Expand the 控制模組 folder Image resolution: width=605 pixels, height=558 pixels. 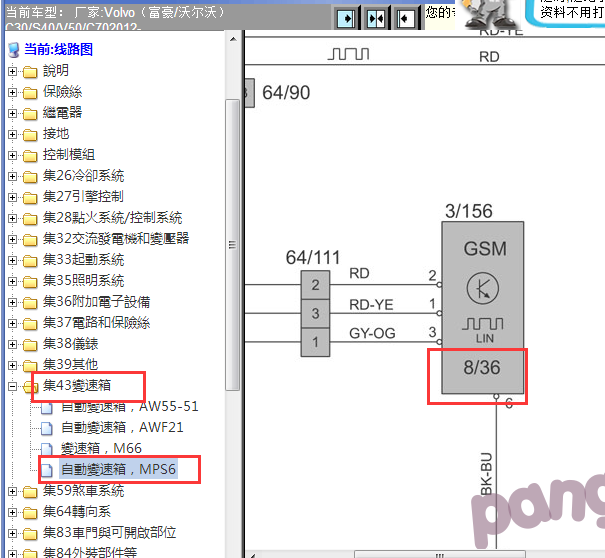12,156
